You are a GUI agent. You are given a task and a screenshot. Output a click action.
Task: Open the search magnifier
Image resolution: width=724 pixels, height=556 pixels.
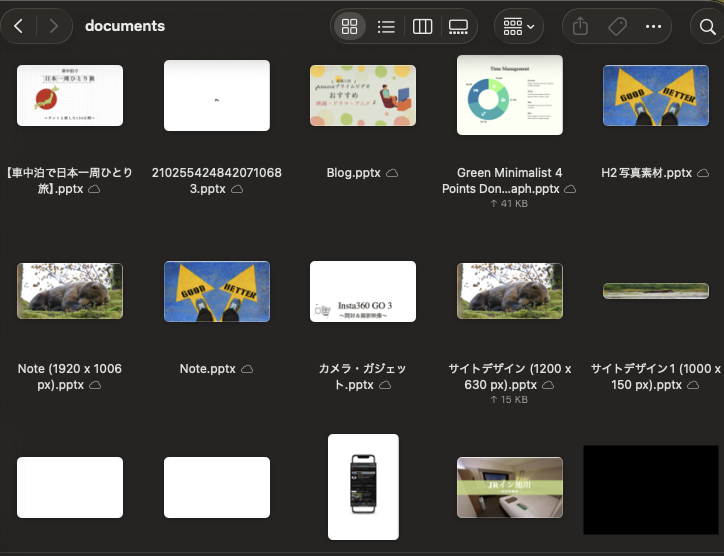tap(707, 26)
